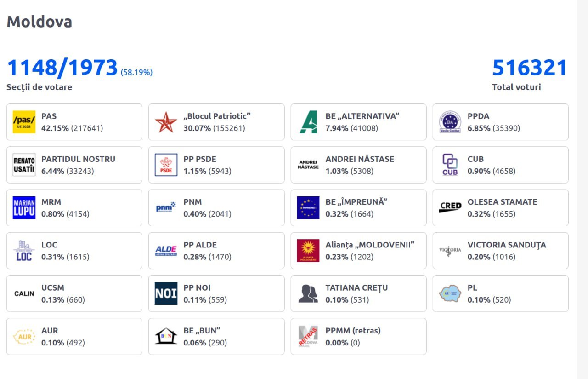Click the 516321 total votes number
The width and height of the screenshot is (588, 379).
[x=530, y=68]
